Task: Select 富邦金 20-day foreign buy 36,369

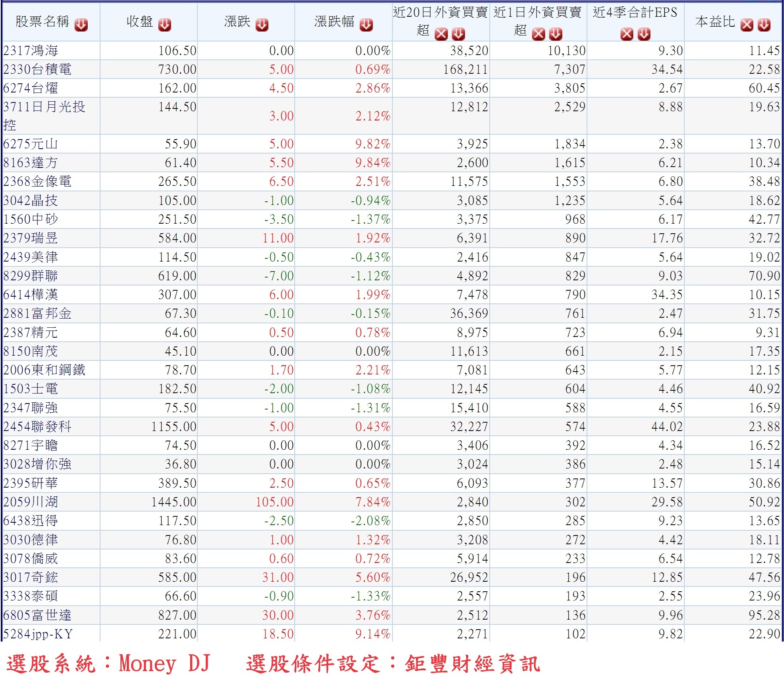Action: tap(469, 313)
